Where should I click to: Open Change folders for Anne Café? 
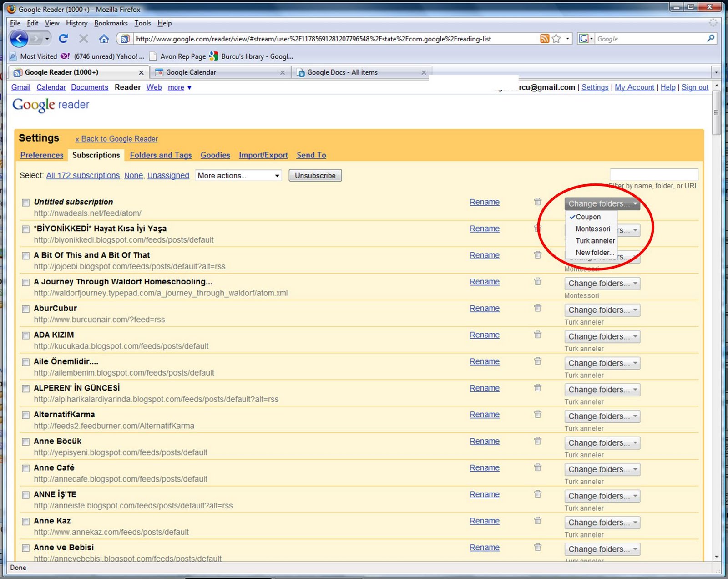coord(602,469)
